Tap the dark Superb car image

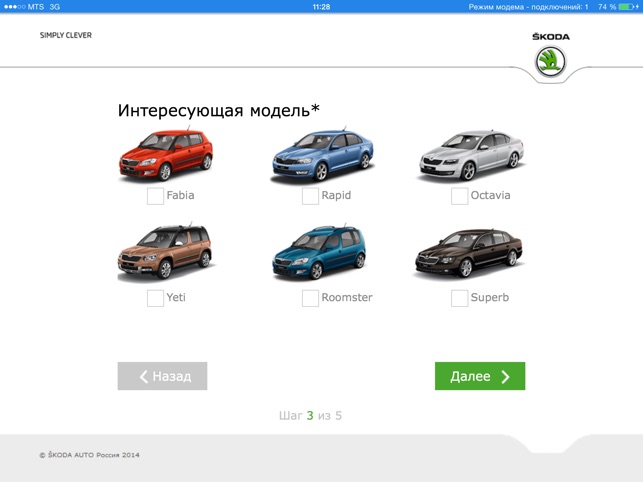click(469, 253)
